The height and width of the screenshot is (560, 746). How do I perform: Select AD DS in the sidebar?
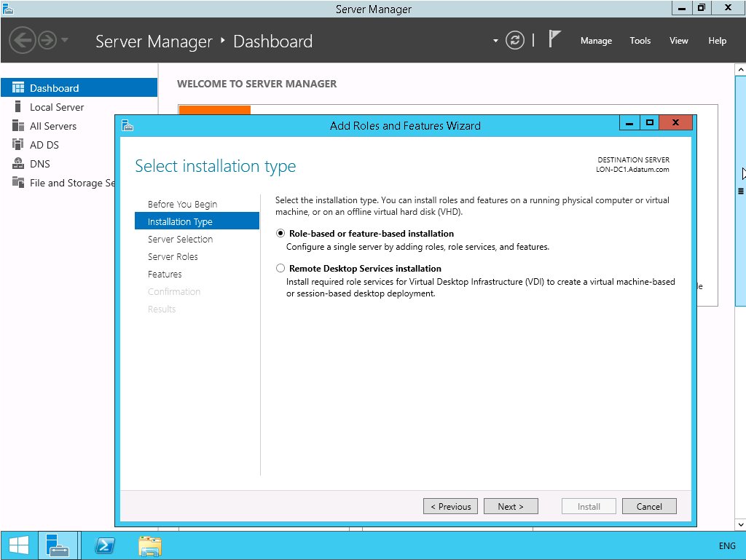(x=44, y=144)
